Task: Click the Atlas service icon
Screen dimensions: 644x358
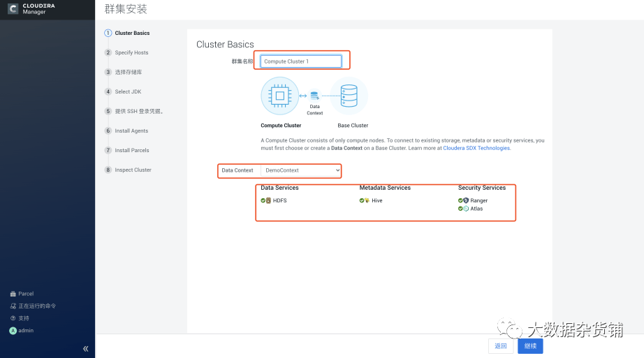Action: pyautogui.click(x=466, y=209)
